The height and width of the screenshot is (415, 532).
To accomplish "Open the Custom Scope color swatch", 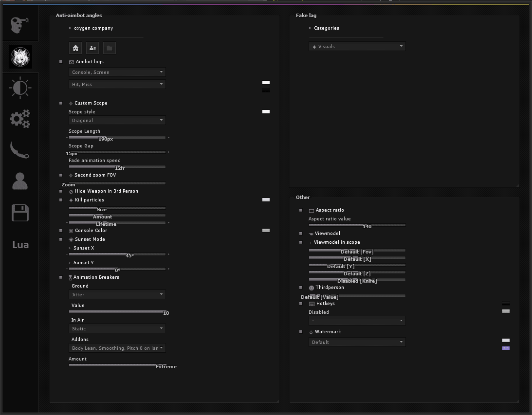I will [x=266, y=111].
